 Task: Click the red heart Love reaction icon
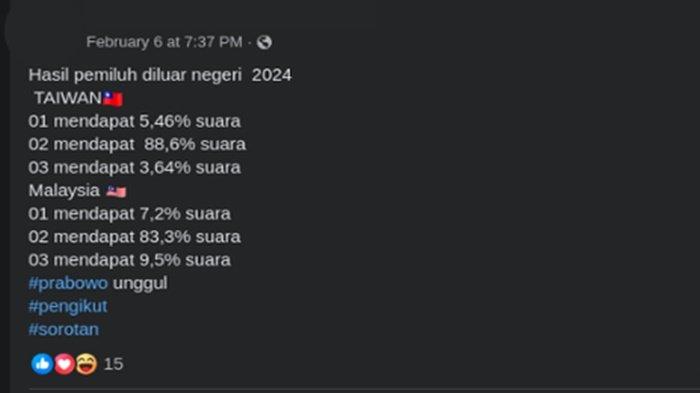[x=64, y=364]
